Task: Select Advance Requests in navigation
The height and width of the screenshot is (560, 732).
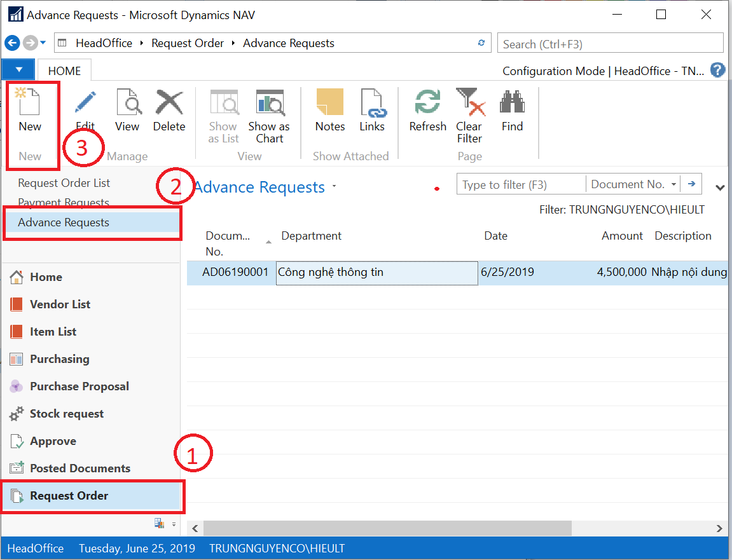Action: click(92, 222)
